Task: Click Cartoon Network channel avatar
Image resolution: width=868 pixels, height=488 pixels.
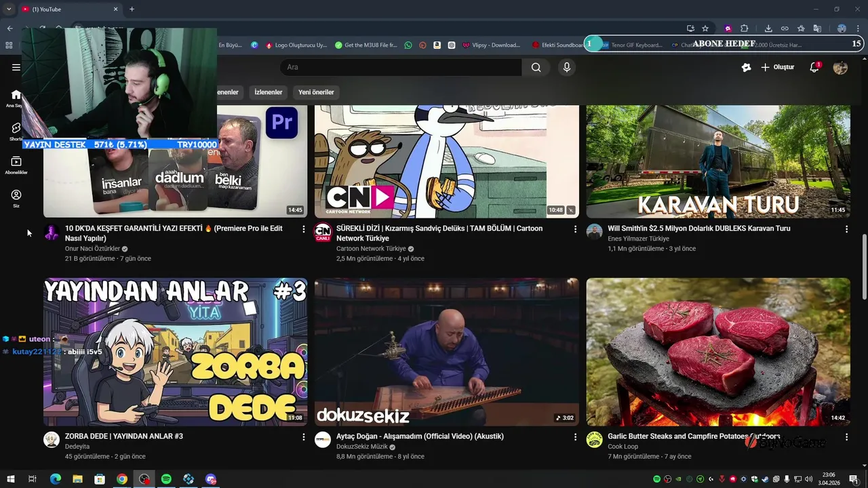Action: (323, 232)
